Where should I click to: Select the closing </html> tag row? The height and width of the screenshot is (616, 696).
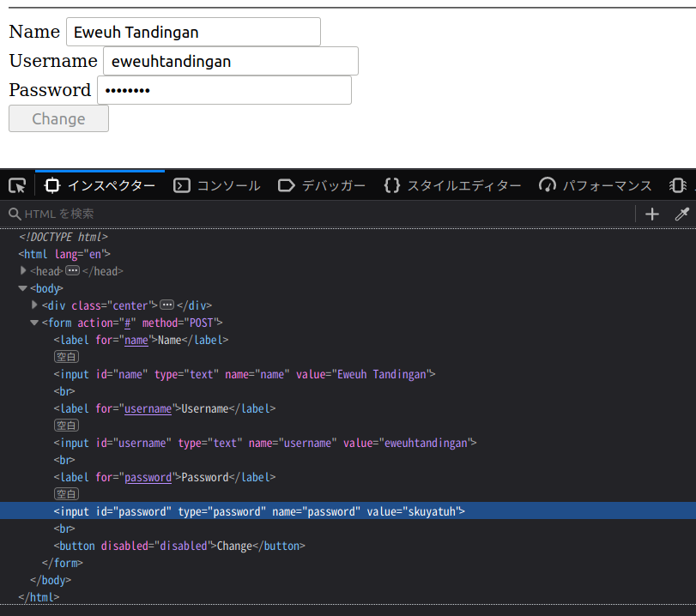point(348,597)
